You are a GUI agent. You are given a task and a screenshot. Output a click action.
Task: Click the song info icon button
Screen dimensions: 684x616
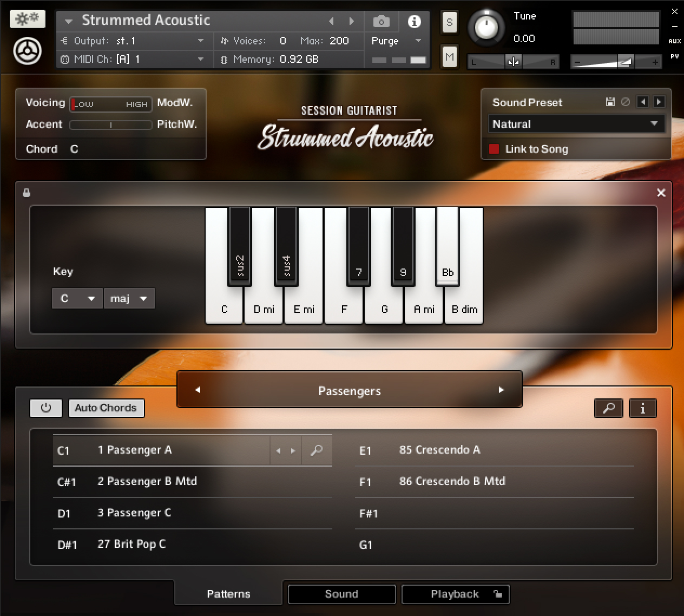[x=642, y=408]
